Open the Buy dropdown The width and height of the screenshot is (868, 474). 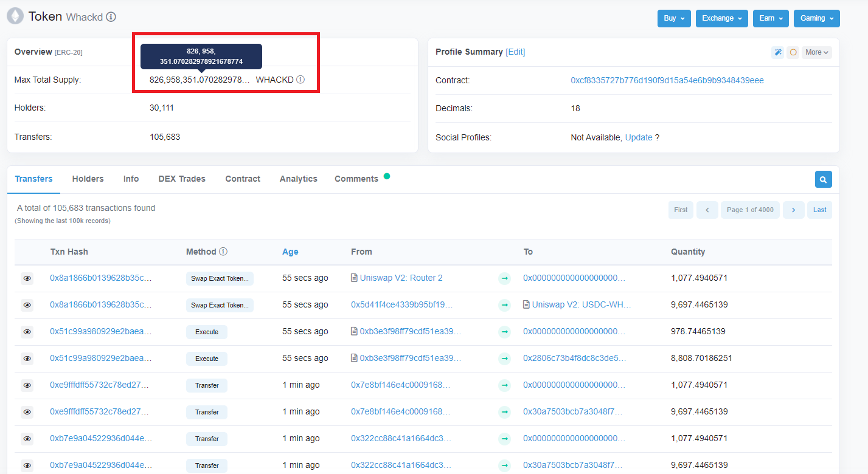click(674, 18)
